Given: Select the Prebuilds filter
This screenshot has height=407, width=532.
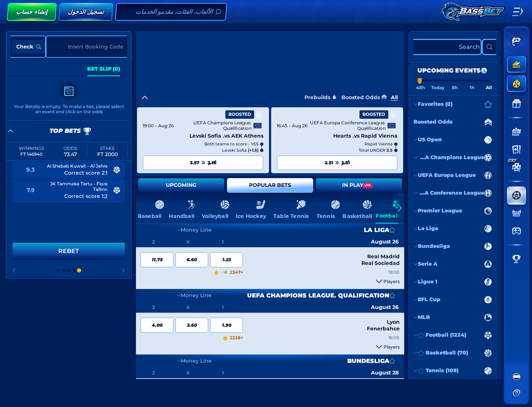Looking at the screenshot, I should [321, 97].
